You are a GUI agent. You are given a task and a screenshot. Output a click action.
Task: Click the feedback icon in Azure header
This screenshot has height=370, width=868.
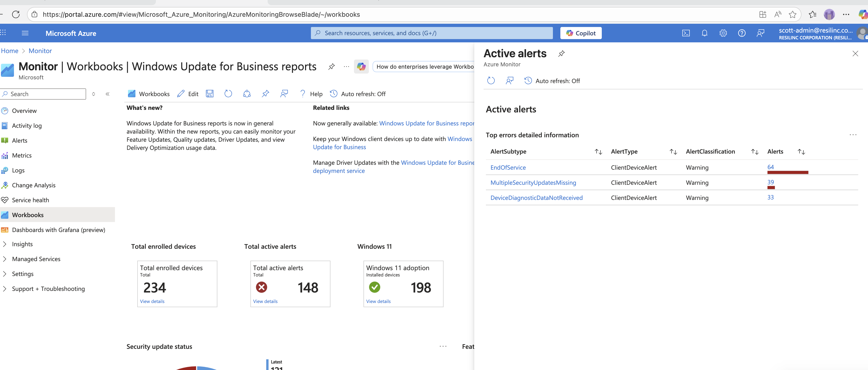(x=760, y=33)
